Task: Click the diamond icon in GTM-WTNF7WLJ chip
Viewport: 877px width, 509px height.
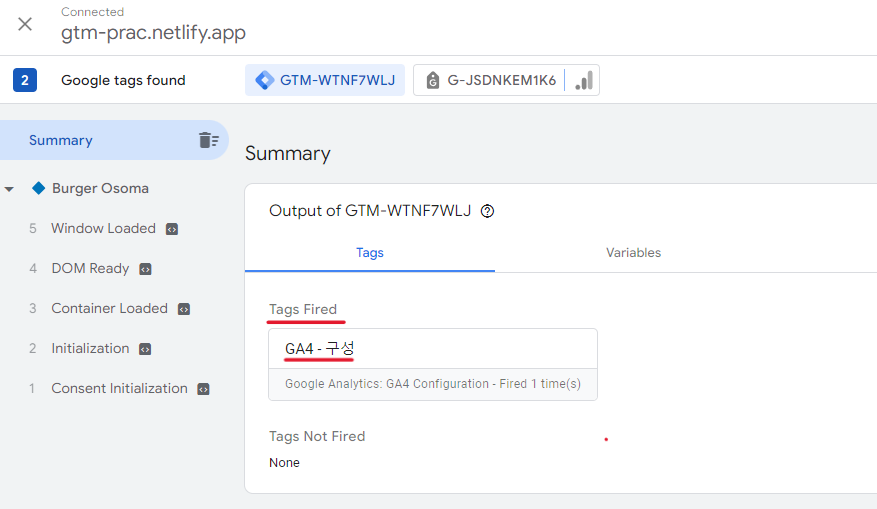Action: pos(265,80)
